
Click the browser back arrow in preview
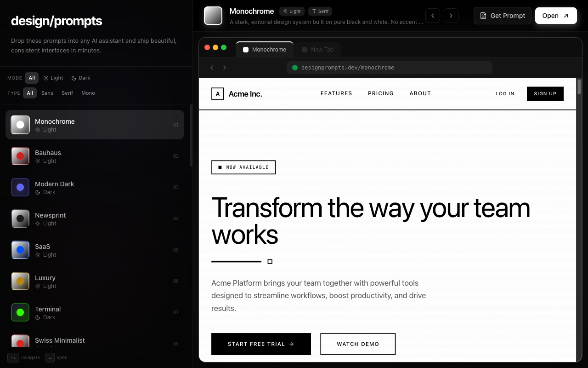(212, 68)
